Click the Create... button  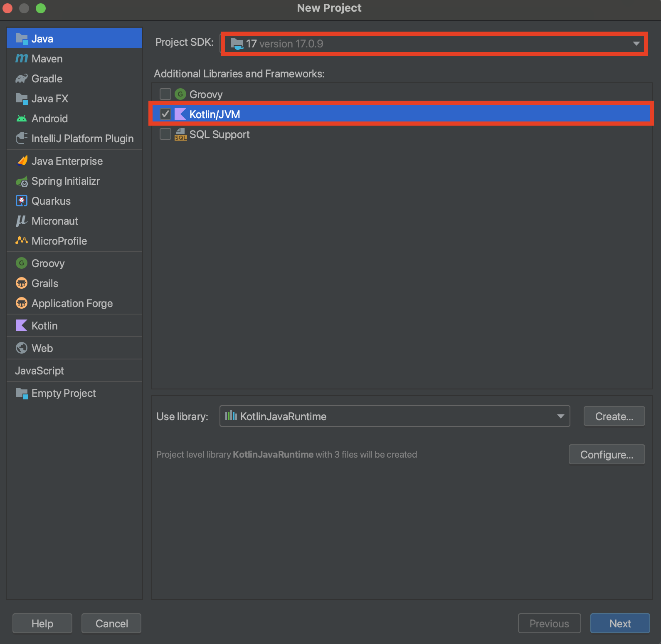point(614,416)
